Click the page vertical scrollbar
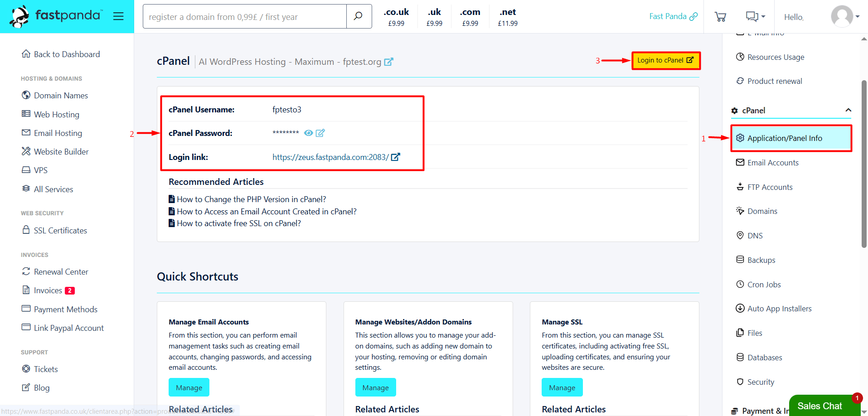Image resolution: width=868 pixels, height=416 pixels. click(x=864, y=164)
